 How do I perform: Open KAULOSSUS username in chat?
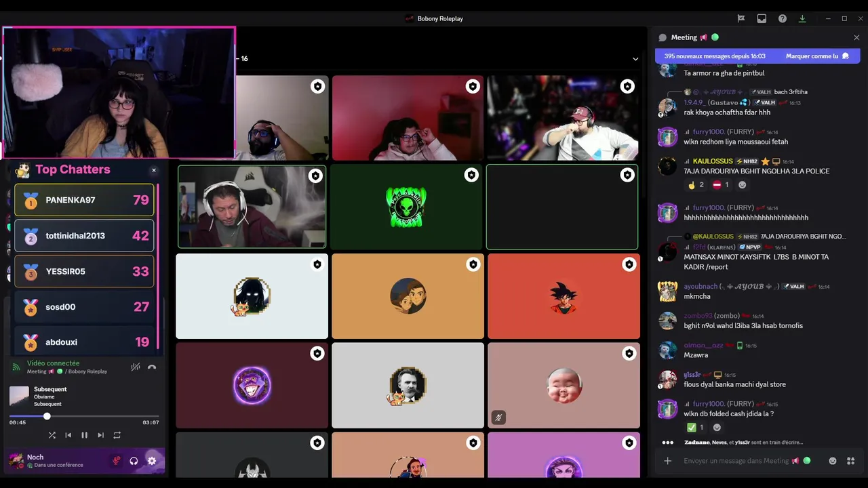(713, 161)
